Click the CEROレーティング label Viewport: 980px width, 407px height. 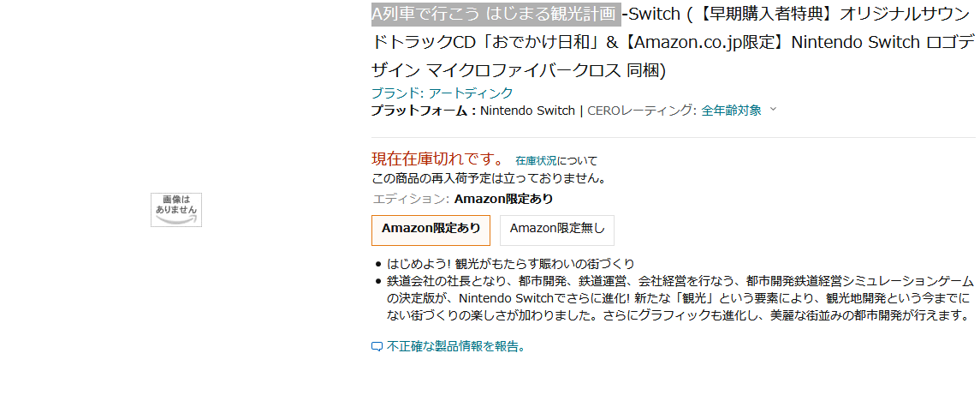642,111
